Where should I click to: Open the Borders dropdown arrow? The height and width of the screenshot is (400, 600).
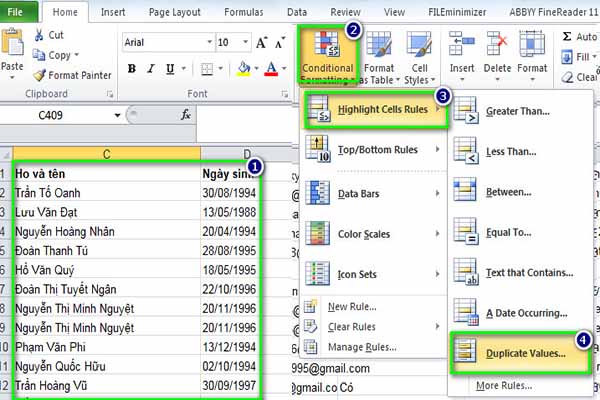220,69
